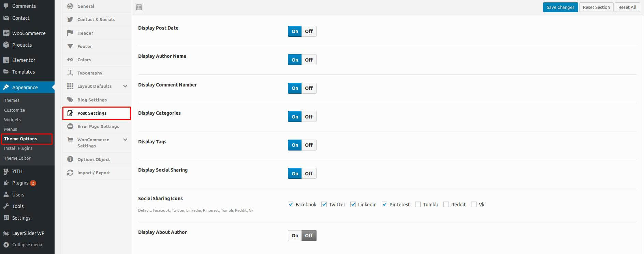
Task: Expand the WooCommerce Settings chevron
Action: click(x=125, y=140)
